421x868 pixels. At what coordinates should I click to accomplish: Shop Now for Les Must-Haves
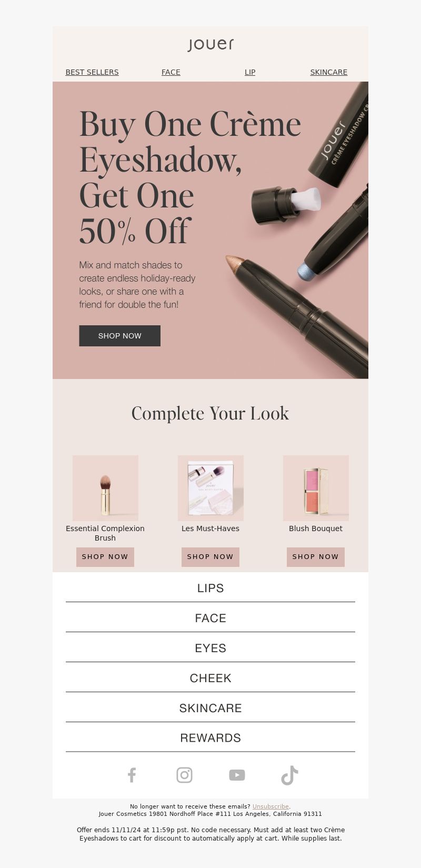210,557
